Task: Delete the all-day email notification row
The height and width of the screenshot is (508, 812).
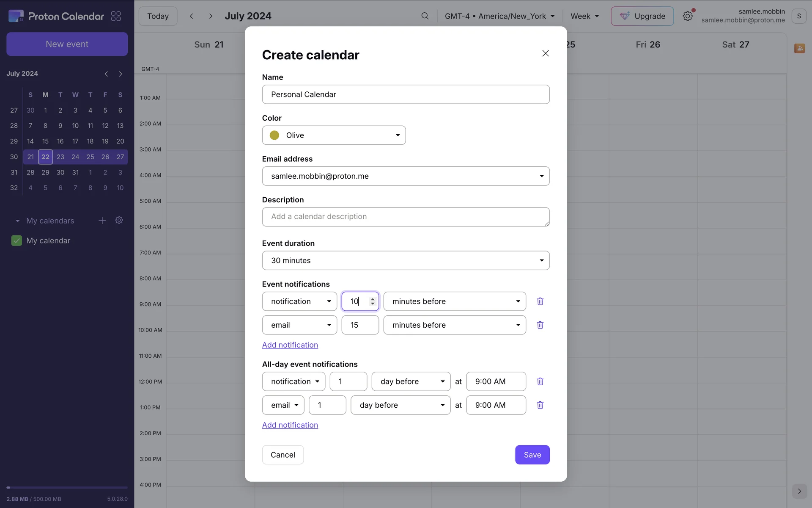Action: 540,405
